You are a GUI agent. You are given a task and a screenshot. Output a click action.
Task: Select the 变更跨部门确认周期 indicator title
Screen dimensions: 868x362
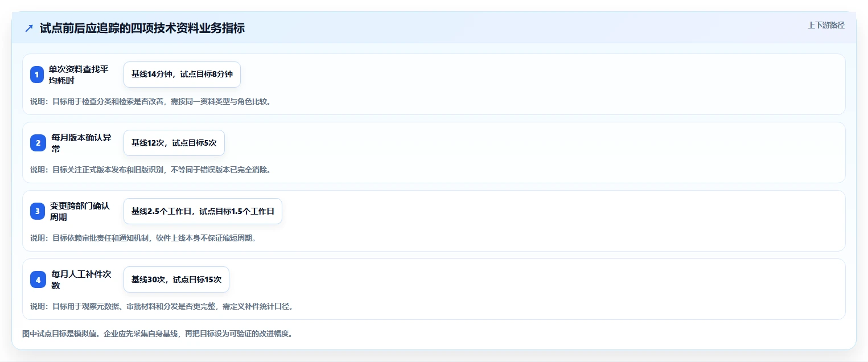80,211
